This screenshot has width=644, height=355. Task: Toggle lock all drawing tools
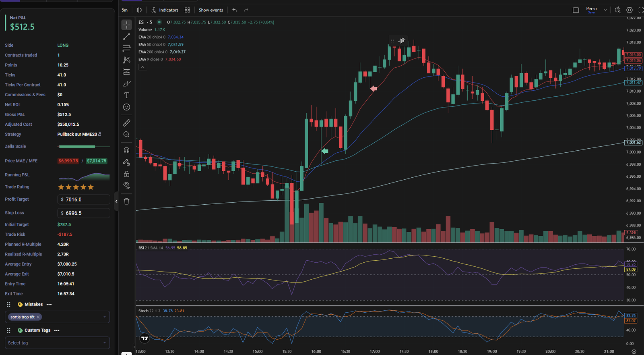pos(126,174)
